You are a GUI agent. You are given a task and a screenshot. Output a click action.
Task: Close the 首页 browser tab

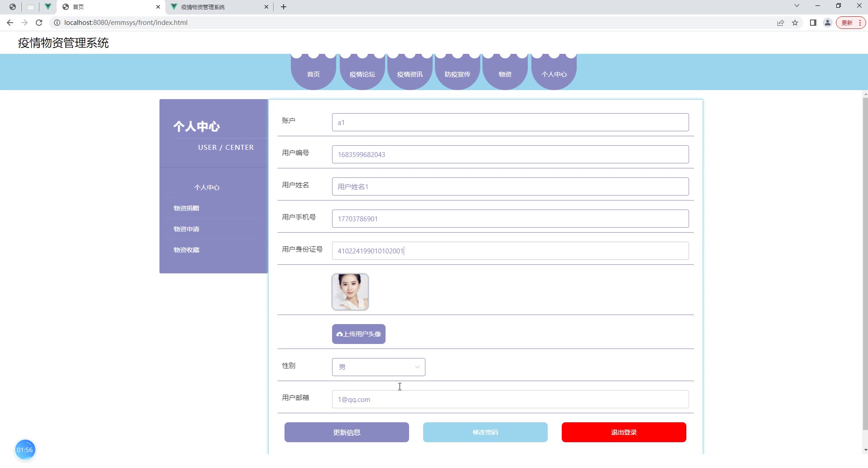pos(158,7)
